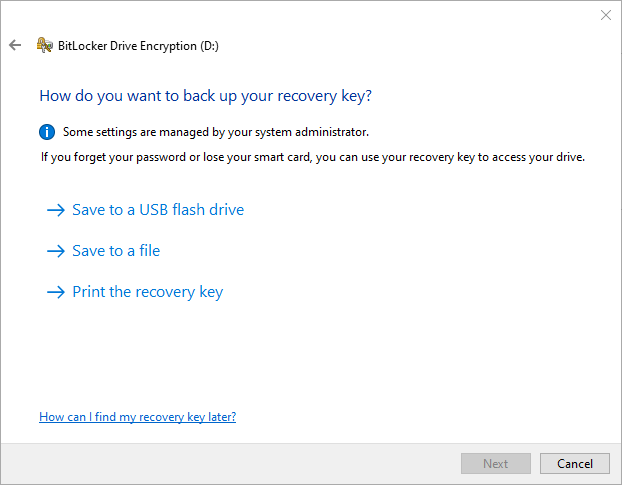Click empty title bar area right of the title
The height and width of the screenshot is (485, 622).
[400, 45]
